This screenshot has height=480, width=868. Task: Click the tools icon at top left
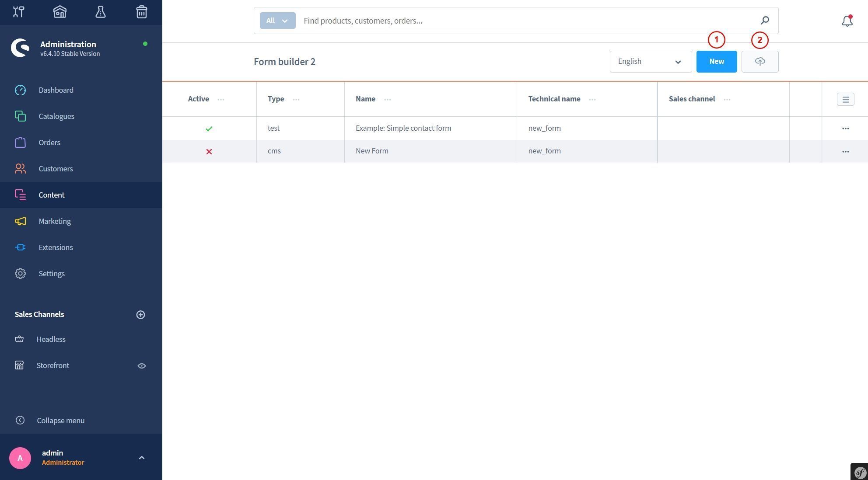point(18,12)
